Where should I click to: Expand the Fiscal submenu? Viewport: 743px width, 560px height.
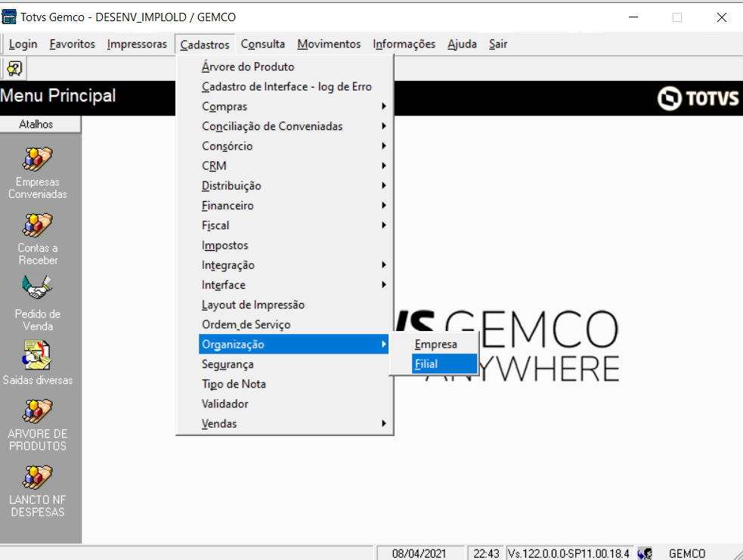click(x=294, y=226)
